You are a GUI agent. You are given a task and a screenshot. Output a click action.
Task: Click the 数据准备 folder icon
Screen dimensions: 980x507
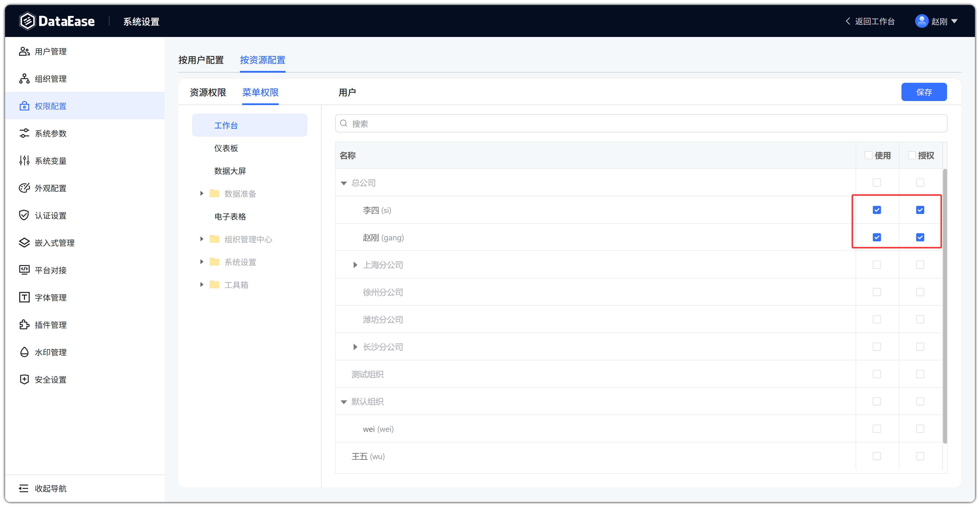215,193
